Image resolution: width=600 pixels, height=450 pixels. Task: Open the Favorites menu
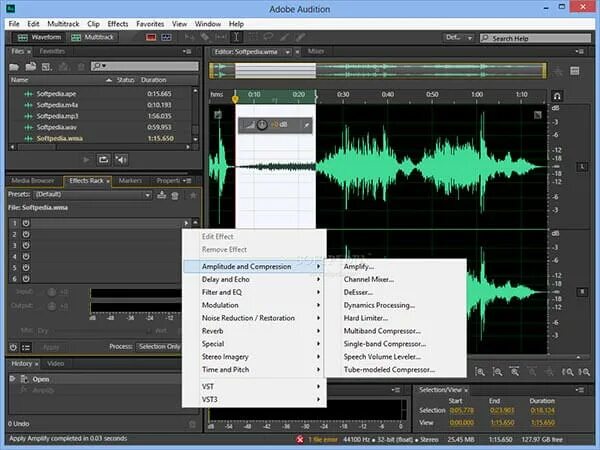click(150, 24)
